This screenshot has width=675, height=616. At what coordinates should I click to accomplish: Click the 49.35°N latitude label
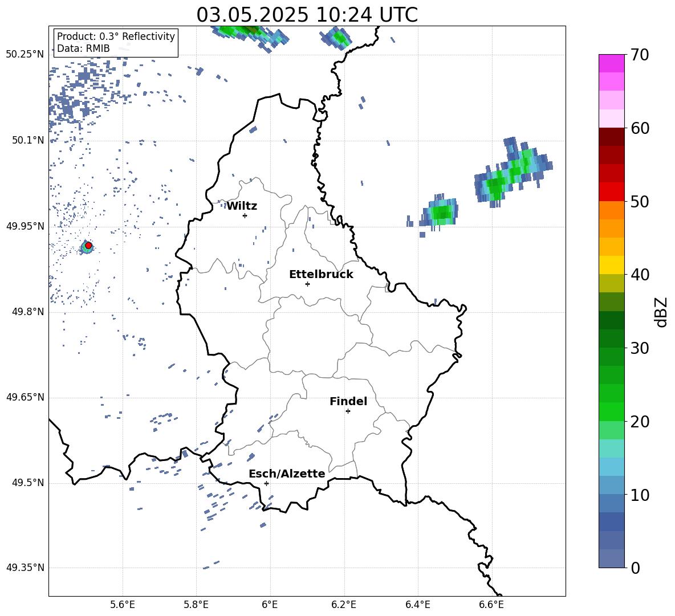tap(25, 568)
